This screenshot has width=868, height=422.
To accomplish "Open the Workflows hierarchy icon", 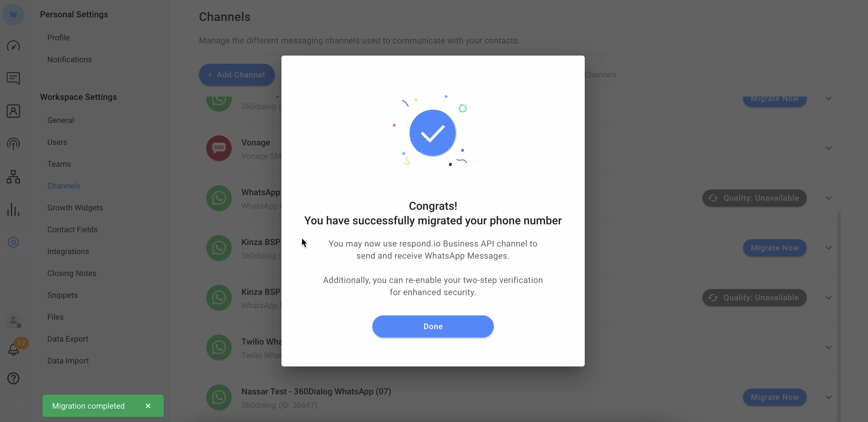I will (13, 177).
